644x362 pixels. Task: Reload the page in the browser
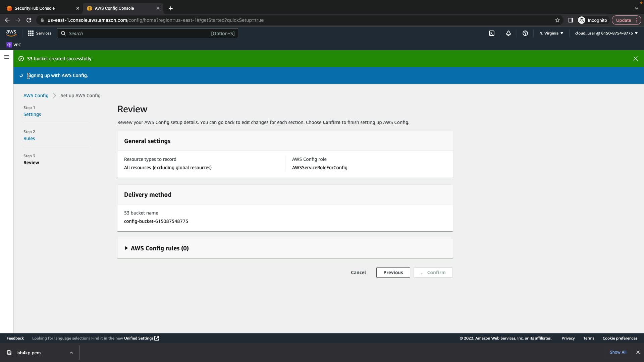tap(29, 20)
